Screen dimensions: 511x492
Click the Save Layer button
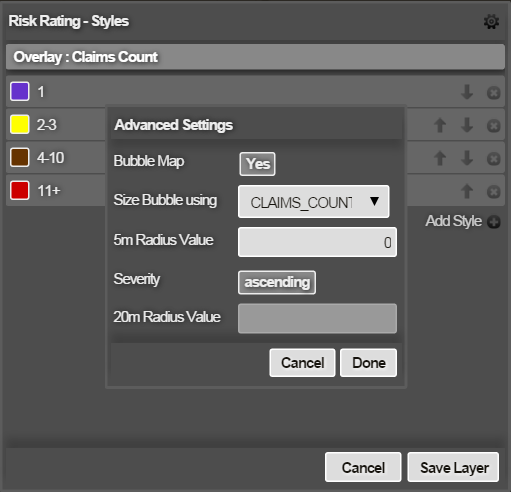coord(453,467)
